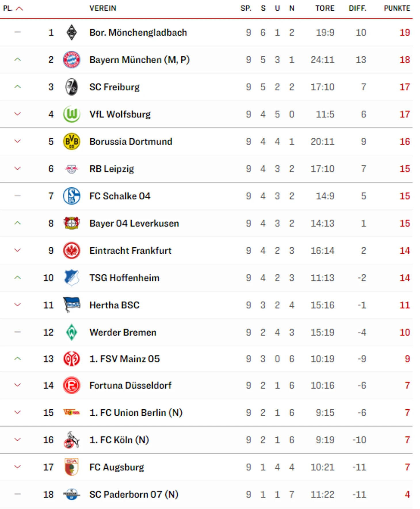420x509 pixels.
Task: Click the FC Schalke 04 crest
Action: pos(71,196)
